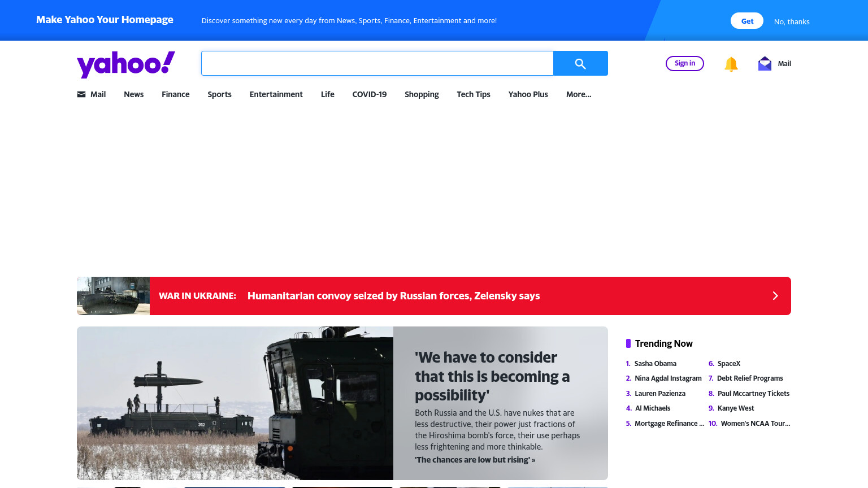868x488 pixels.
Task: Open trending topic Paul Mccartney Tickets
Action: (x=753, y=394)
